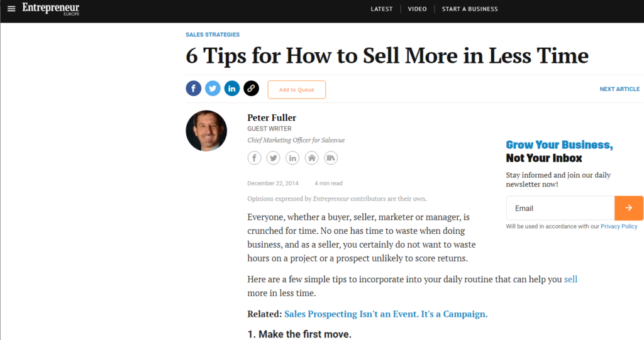
Task: Focus the Email input field
Action: click(560, 208)
